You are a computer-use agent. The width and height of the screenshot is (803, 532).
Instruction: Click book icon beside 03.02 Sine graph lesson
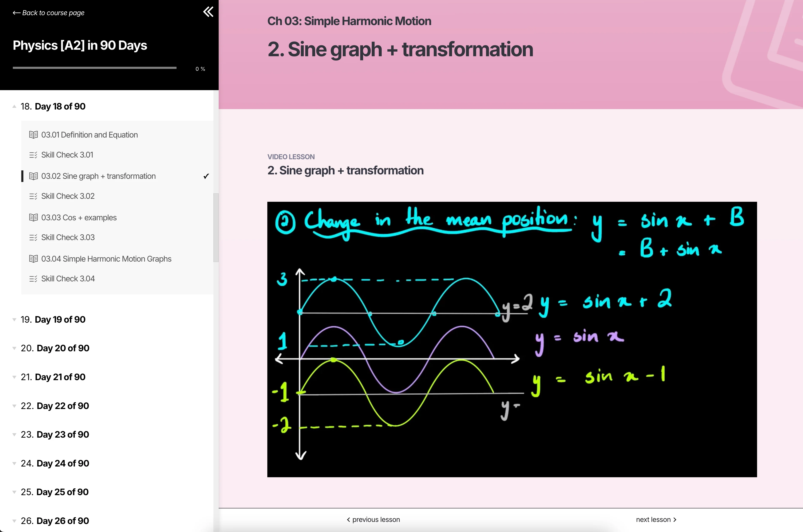pos(33,176)
